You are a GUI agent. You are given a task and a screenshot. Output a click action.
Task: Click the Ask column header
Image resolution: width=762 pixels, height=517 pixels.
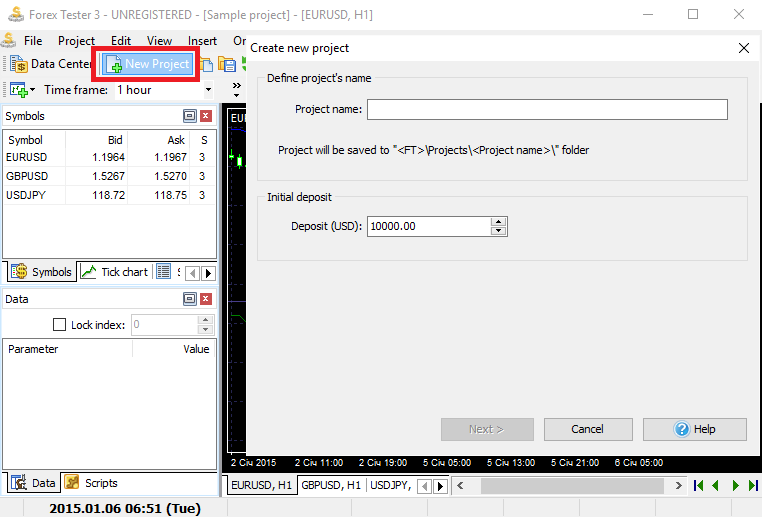[x=158, y=140]
